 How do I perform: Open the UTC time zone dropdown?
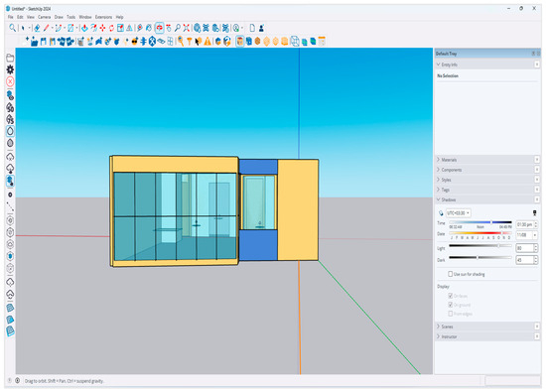[x=458, y=213]
